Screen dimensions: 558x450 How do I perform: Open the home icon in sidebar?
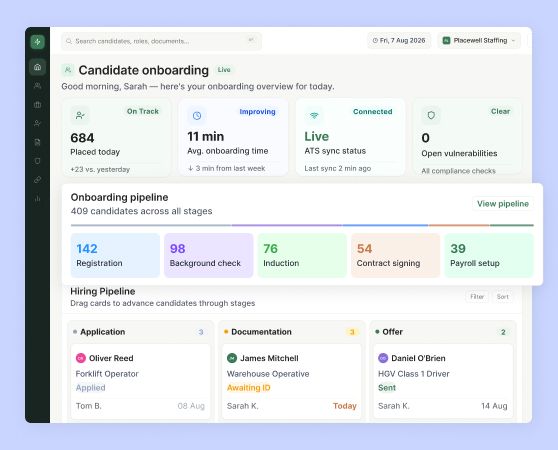37,67
